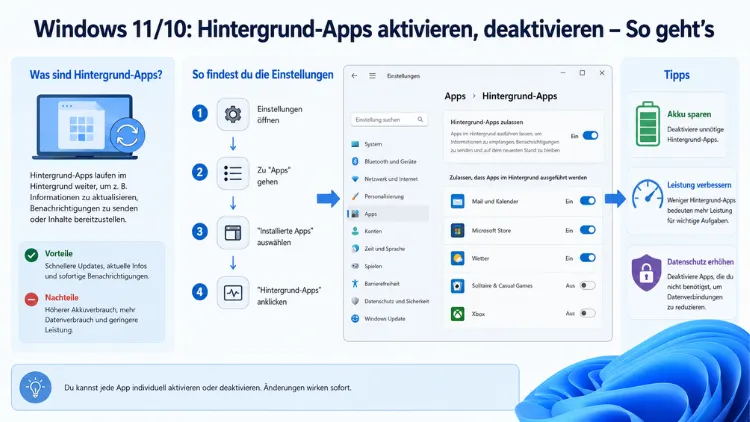
Task: Toggle Hintergrund-Apps zulassen switch
Action: (x=590, y=136)
